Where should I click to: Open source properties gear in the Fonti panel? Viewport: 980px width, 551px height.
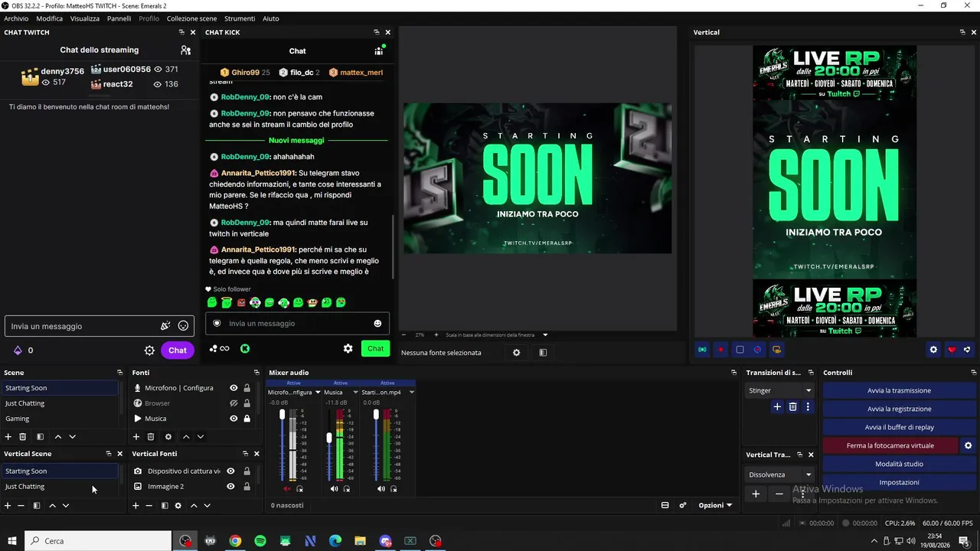coord(168,437)
